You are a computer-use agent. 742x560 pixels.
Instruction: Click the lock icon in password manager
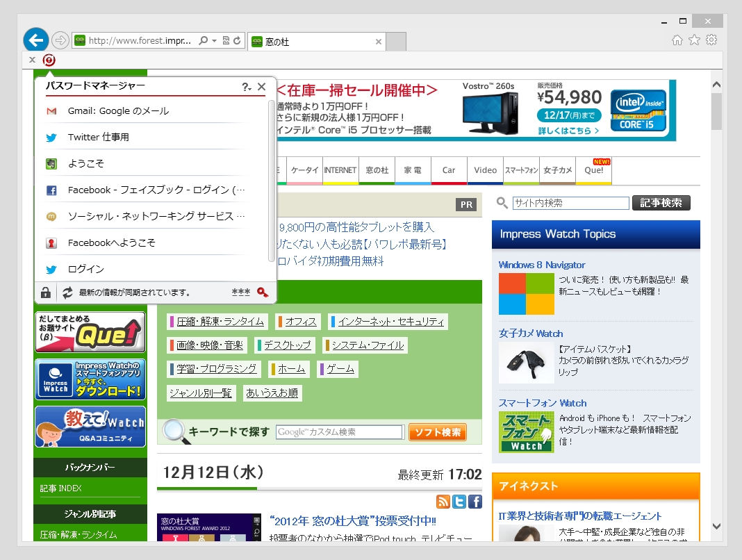coord(46,293)
